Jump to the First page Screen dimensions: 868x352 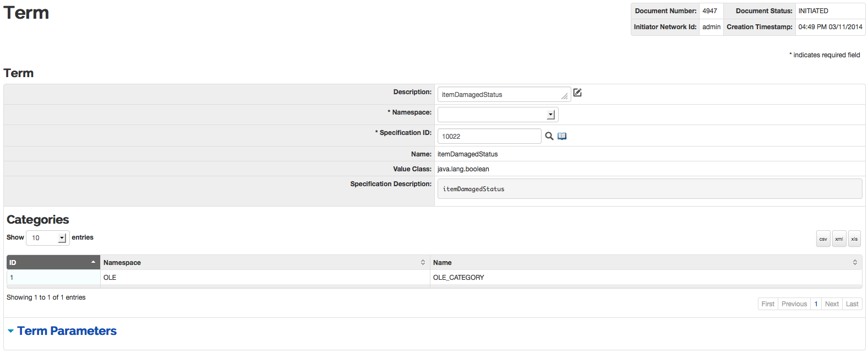pyautogui.click(x=768, y=304)
